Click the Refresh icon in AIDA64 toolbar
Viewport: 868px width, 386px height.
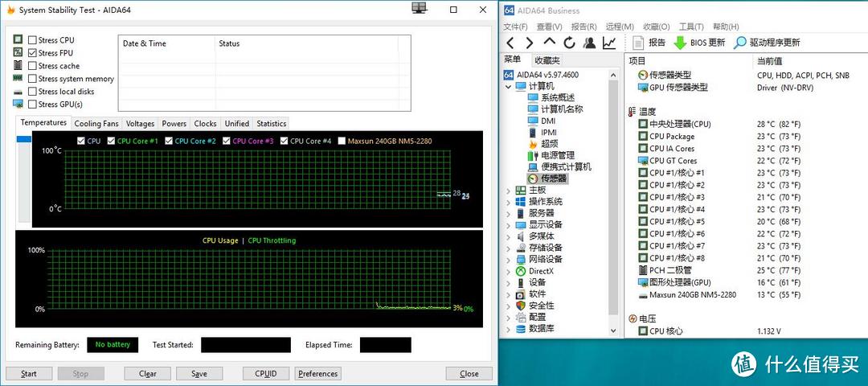pyautogui.click(x=569, y=43)
